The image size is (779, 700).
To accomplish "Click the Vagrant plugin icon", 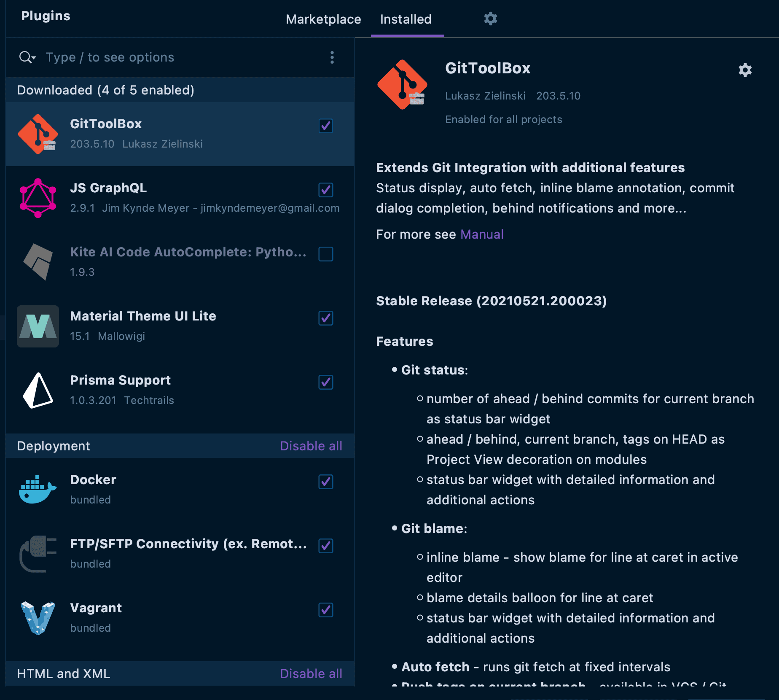I will (38, 618).
